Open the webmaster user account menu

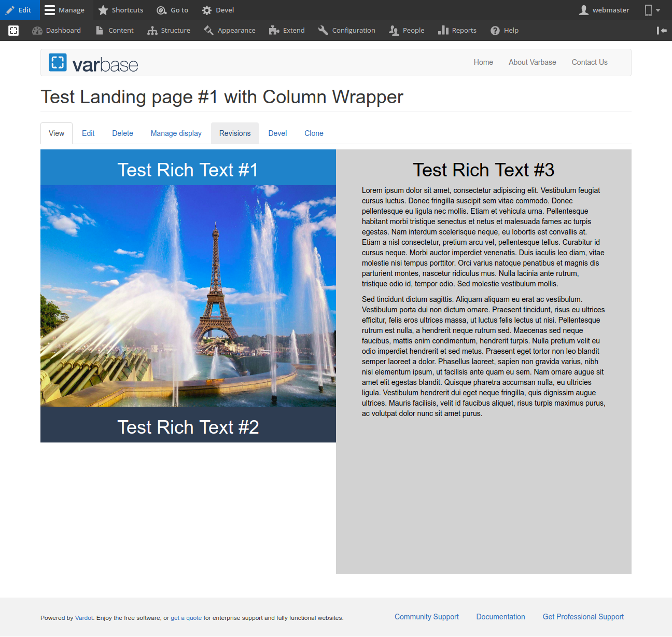coord(604,10)
